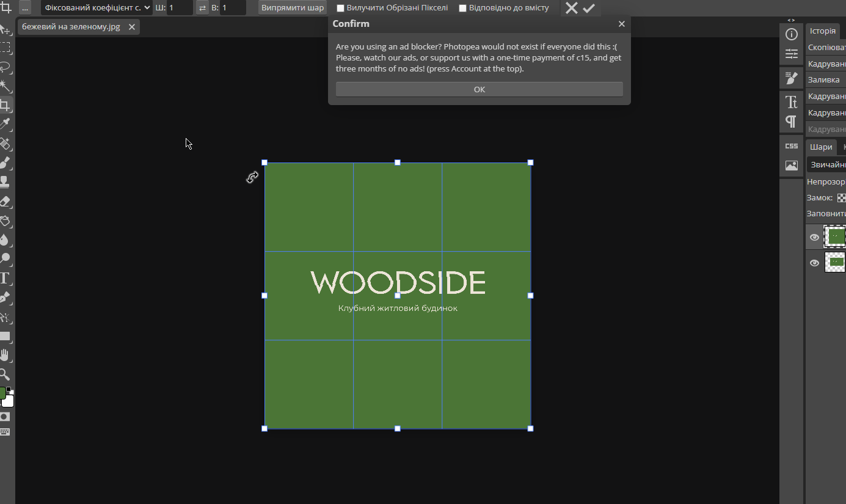Select the Zoom magnifier tool
Viewport: 846px width, 504px height.
coord(5,374)
